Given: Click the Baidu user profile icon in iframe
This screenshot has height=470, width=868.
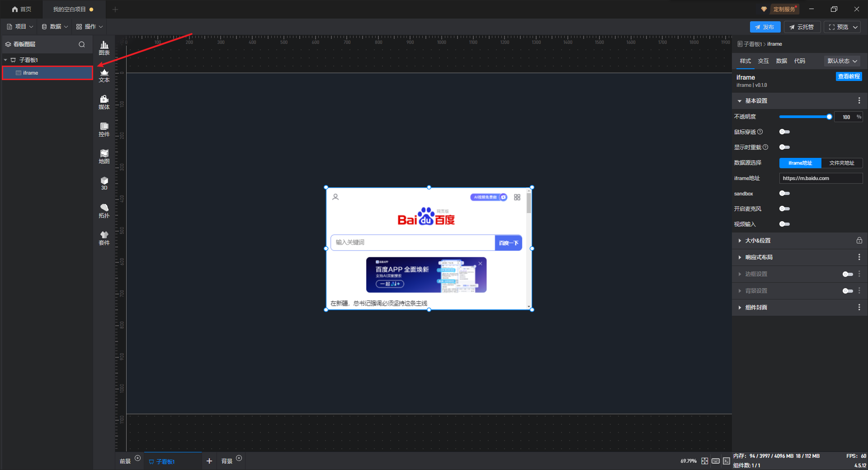Looking at the screenshot, I should pos(335,197).
